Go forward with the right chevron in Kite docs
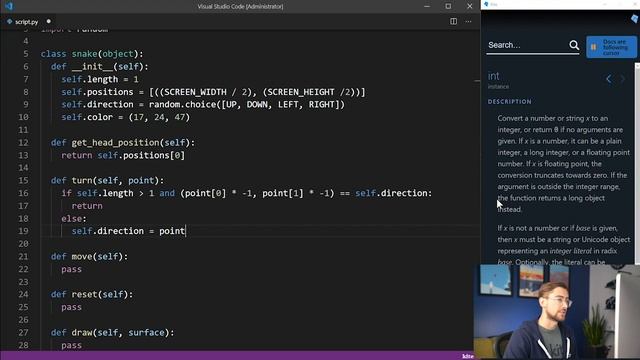Viewport: 640px width, 360px height. [623, 79]
